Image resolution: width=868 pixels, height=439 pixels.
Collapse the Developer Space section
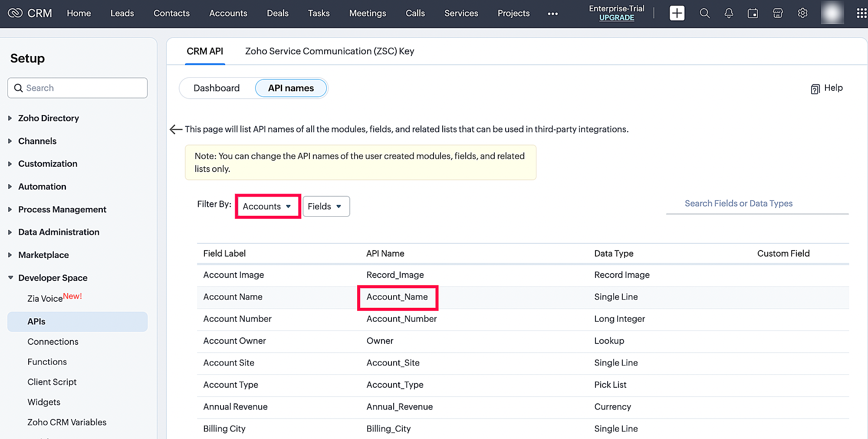pyautogui.click(x=53, y=278)
